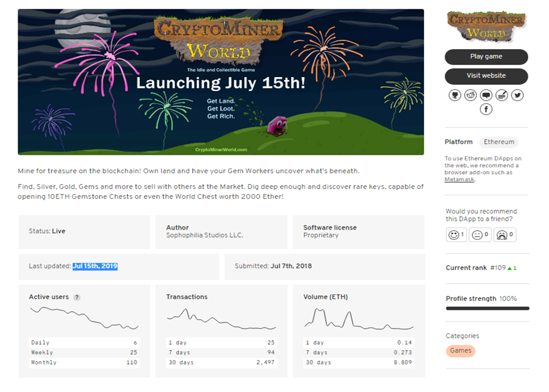The image size is (549, 392).
Task: Open the chat bubble icon link
Action: [486, 95]
